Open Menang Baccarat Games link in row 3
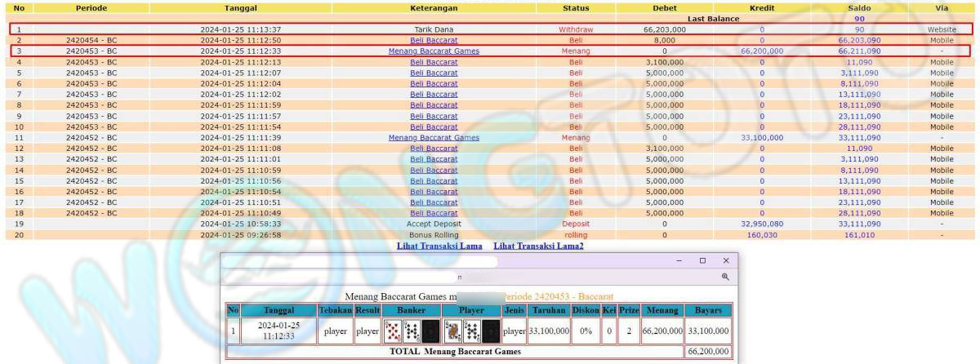980x364 pixels. (x=434, y=51)
